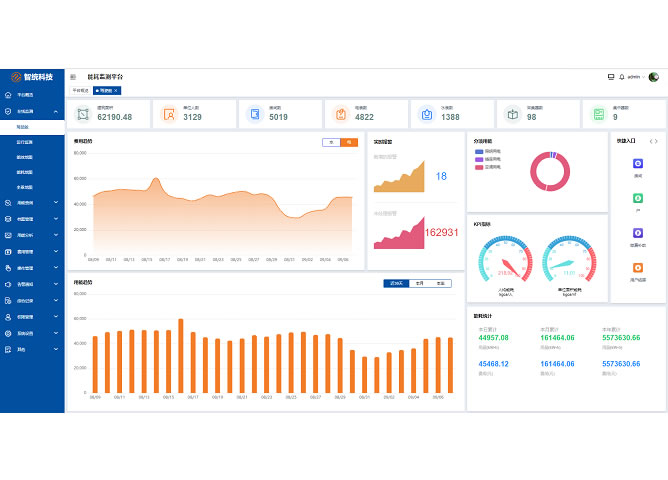Screen dimensions: 668x480
Task: Select the last range option above the bar chart
Action: click(440, 283)
